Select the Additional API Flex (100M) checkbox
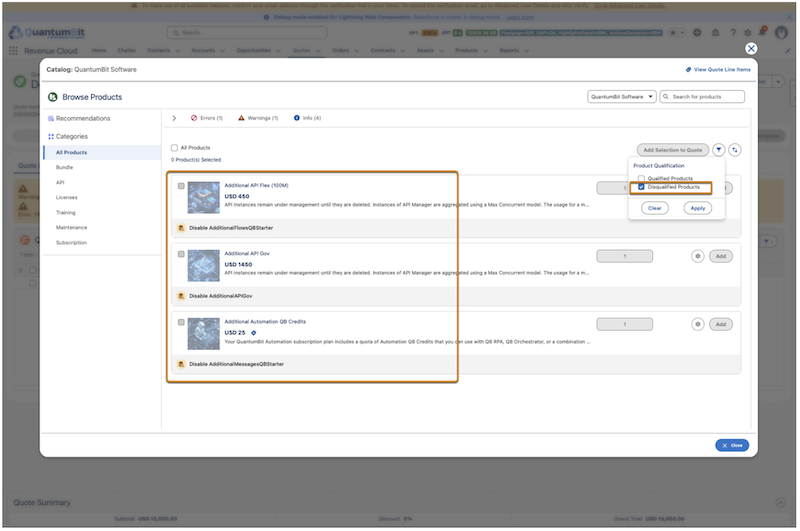 click(x=181, y=186)
